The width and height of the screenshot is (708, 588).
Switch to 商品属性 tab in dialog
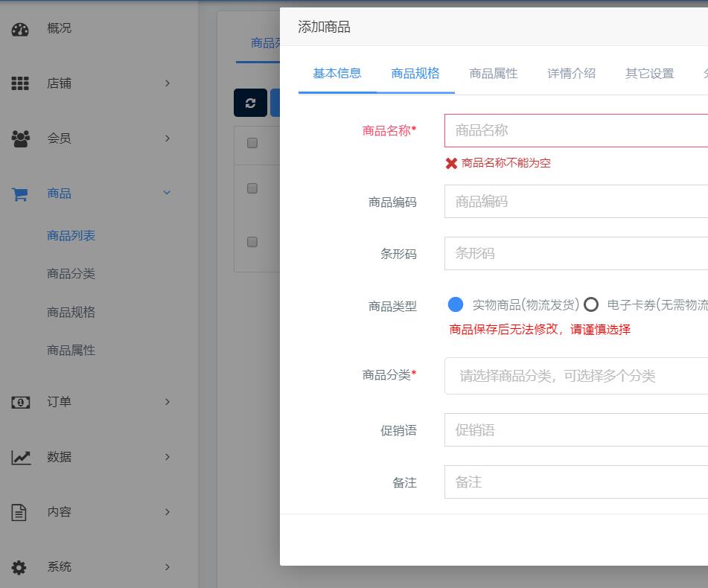493,73
